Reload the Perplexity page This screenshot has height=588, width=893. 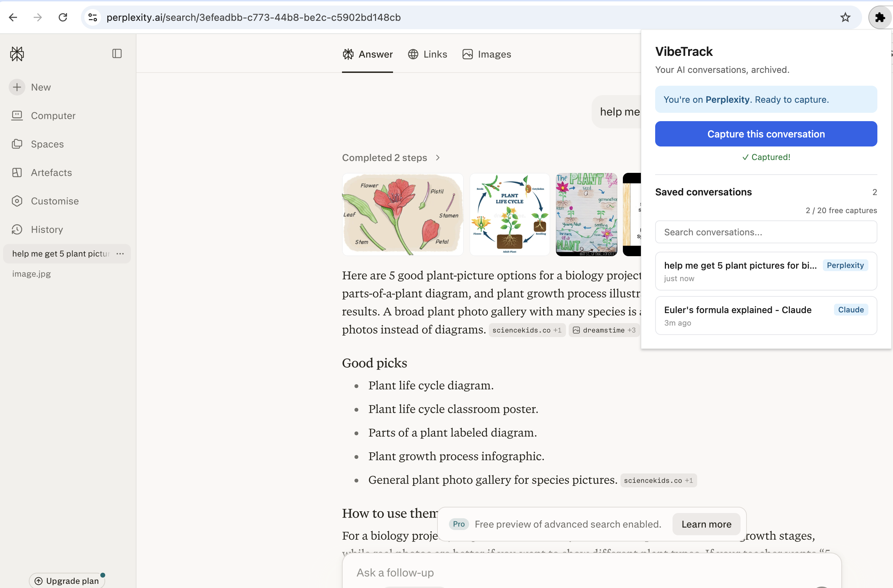click(63, 17)
